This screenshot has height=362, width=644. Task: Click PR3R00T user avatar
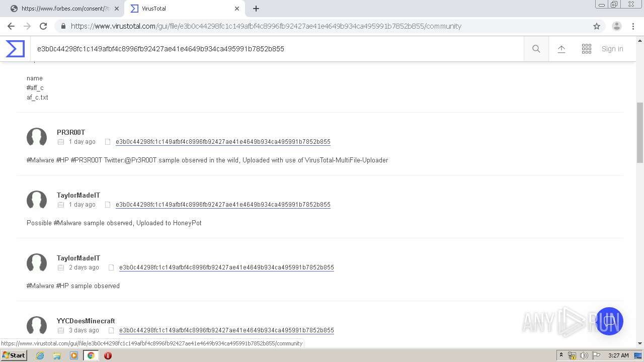click(37, 137)
